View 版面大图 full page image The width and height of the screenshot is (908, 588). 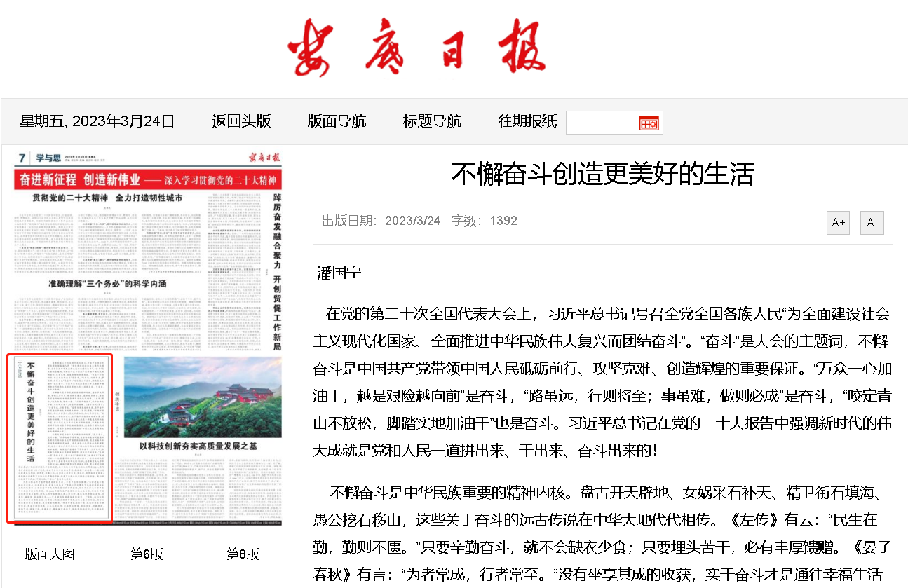(x=49, y=554)
